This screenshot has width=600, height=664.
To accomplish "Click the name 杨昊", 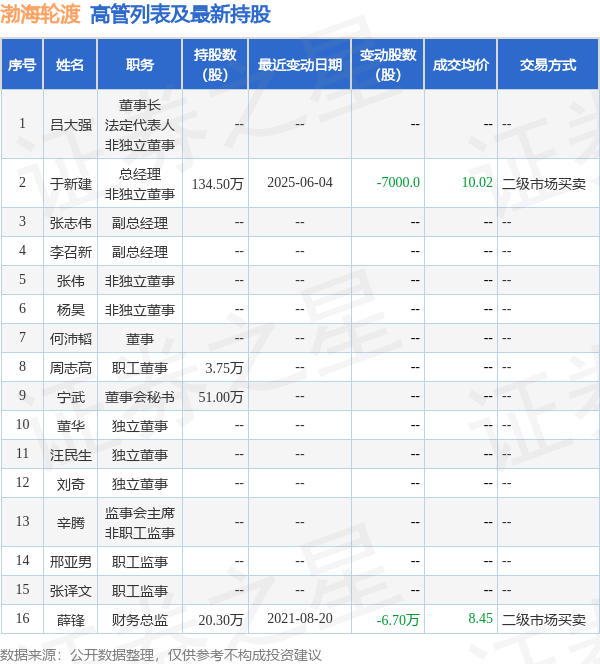I will coord(71,310).
